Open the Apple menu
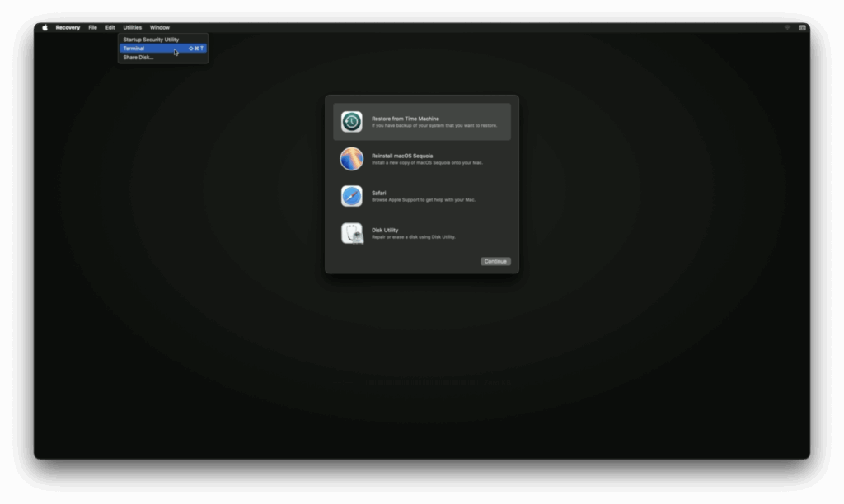844x504 pixels. (45, 27)
